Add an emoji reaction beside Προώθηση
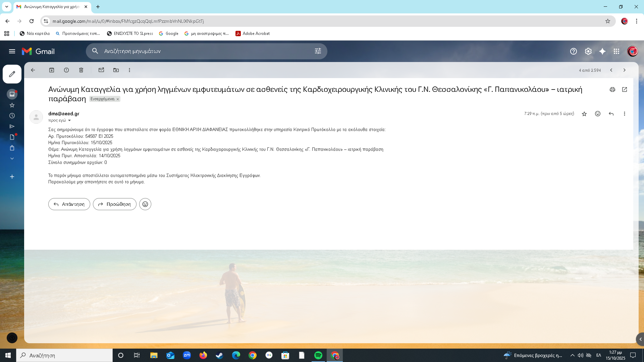The height and width of the screenshot is (362, 644). (145, 204)
